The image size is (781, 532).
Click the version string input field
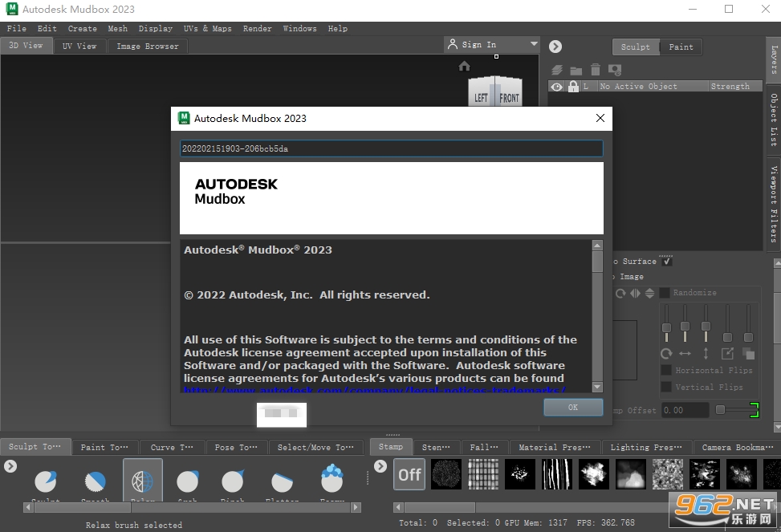[x=392, y=148]
